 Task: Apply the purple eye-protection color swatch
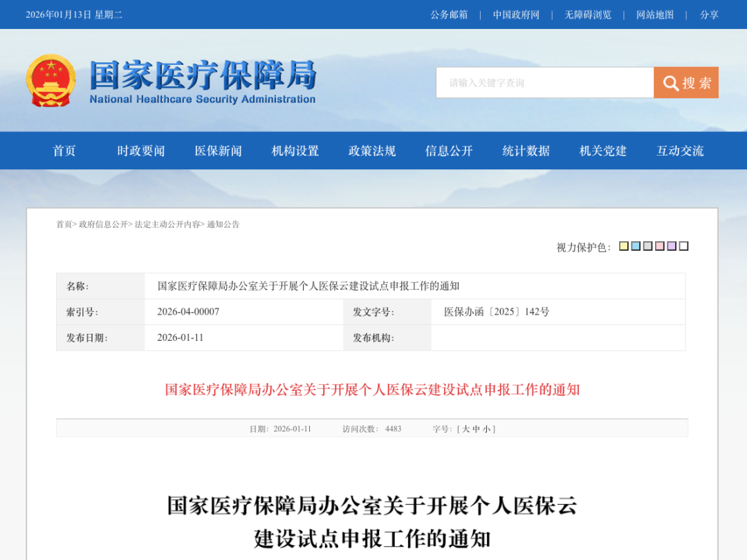tap(672, 246)
